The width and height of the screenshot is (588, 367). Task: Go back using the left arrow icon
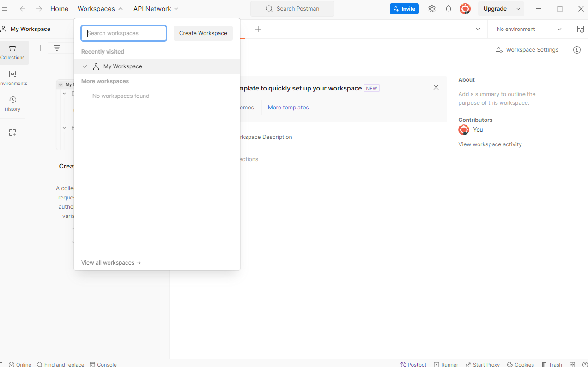tap(23, 9)
